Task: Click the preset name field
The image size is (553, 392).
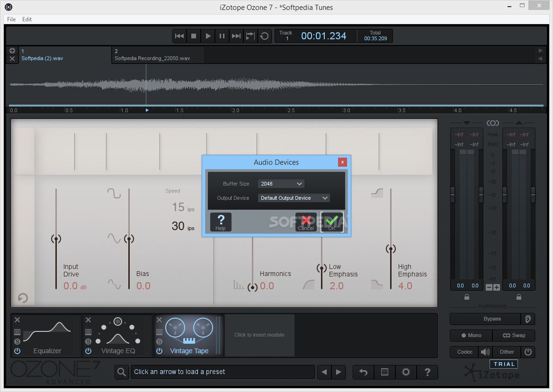Action: [223, 372]
